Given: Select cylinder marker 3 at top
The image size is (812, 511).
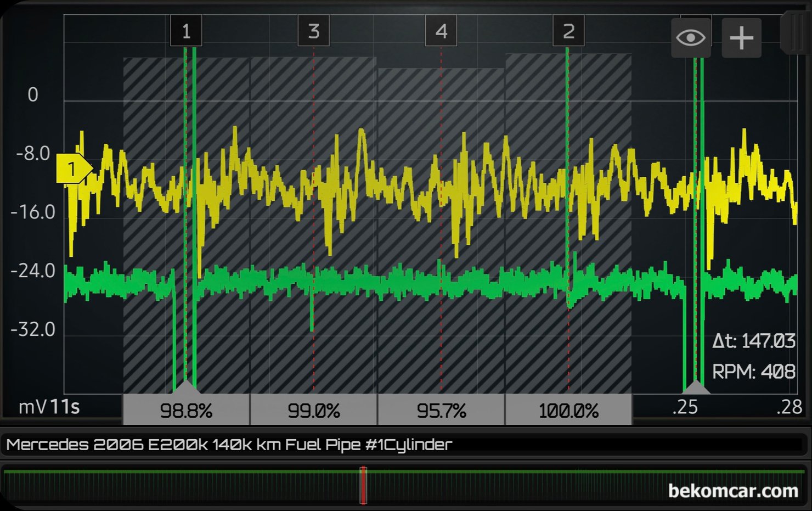Looking at the screenshot, I should (313, 31).
